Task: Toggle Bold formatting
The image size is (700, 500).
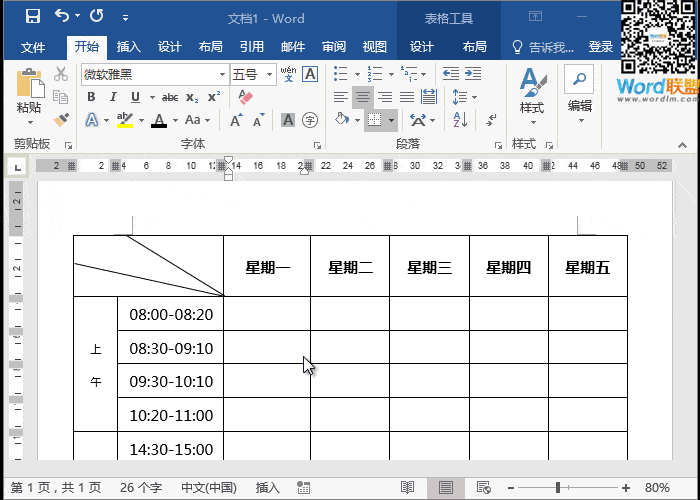Action: point(91,97)
